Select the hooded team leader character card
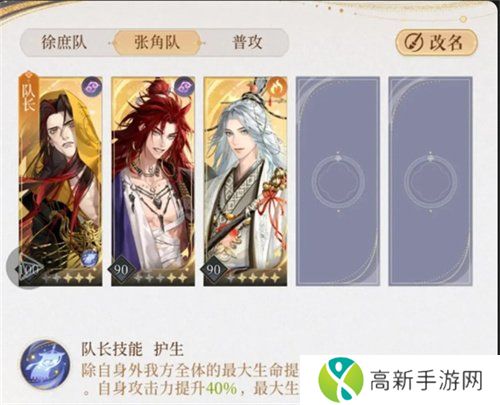This screenshot has height=405, width=500. 60,181
